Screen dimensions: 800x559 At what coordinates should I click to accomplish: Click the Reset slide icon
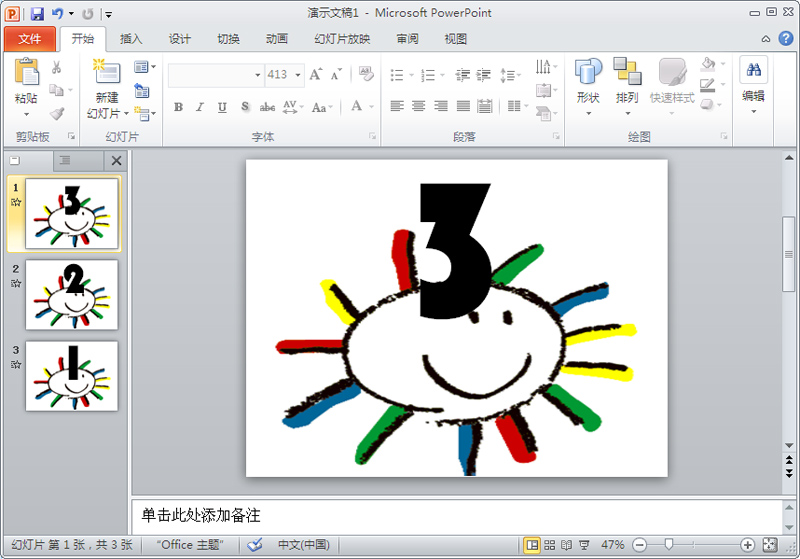(x=141, y=90)
